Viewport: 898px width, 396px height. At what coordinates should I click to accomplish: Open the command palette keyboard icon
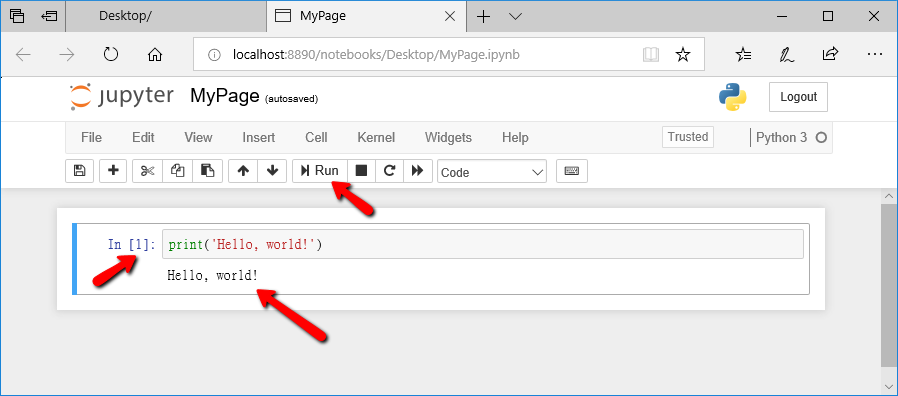point(572,171)
